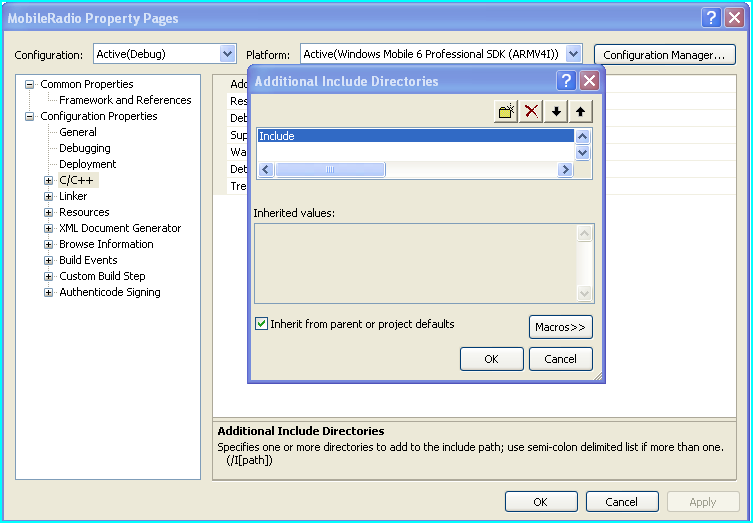Select the Debugging tree item
The width and height of the screenshot is (753, 523).
[85, 148]
